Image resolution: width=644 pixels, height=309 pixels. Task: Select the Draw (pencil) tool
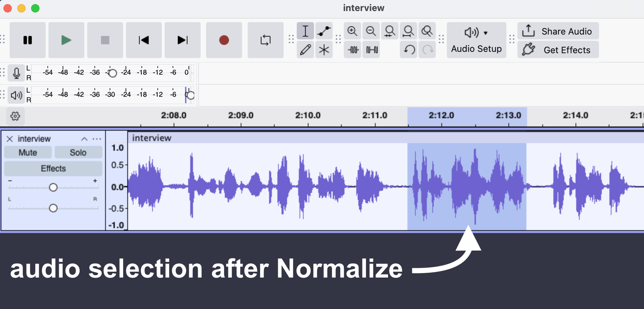(305, 50)
